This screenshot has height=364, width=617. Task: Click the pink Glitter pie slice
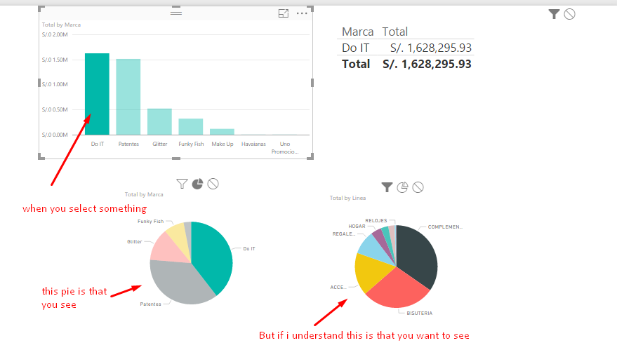click(x=169, y=248)
